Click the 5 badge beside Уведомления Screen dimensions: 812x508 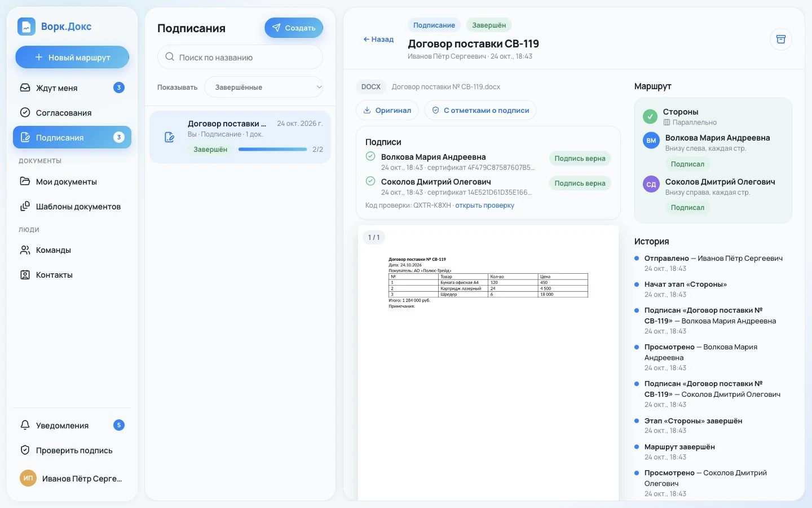click(118, 425)
